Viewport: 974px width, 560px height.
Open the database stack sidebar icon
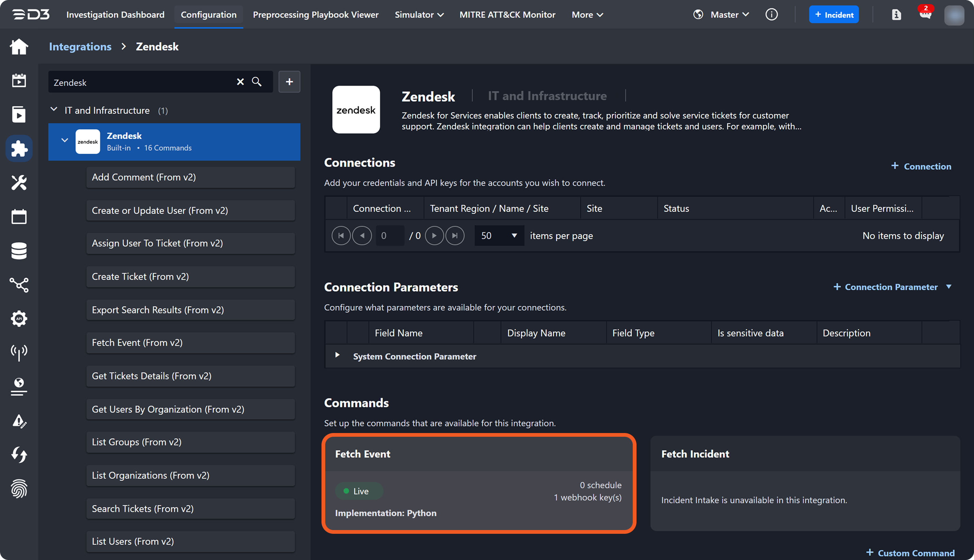tap(19, 251)
